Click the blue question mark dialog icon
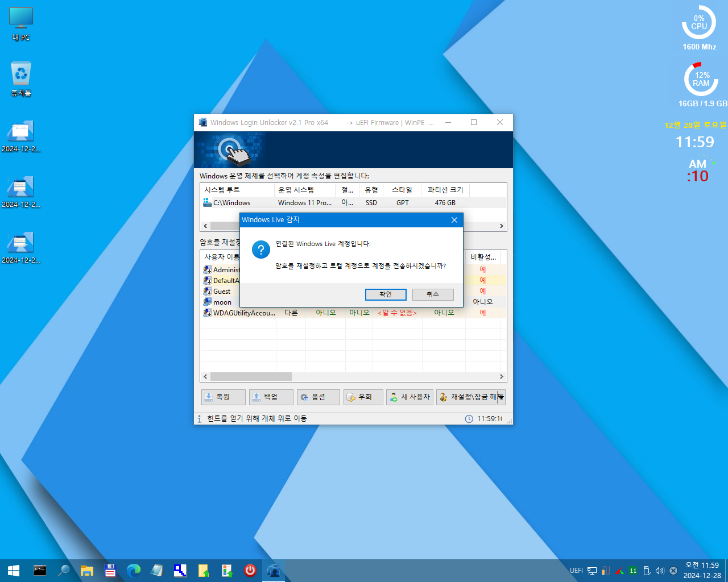728x582 pixels. (261, 250)
